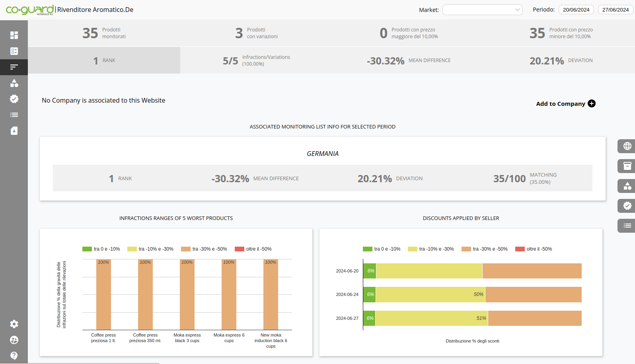The width and height of the screenshot is (635, 364).
Task: Click the co-guard logo
Action: 30,10
